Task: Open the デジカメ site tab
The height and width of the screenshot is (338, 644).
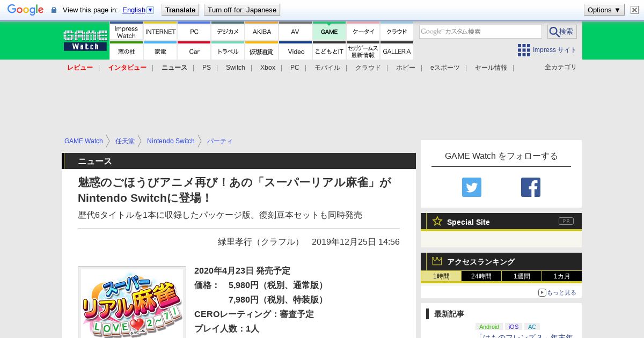Action: click(228, 32)
